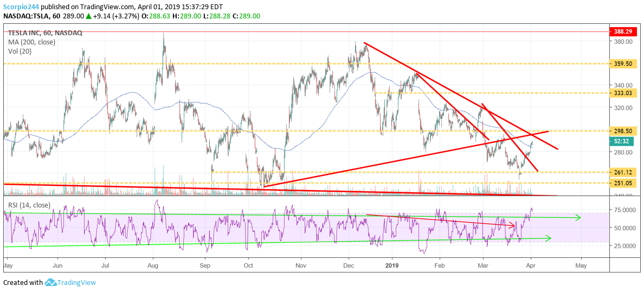Image resolution: width=644 pixels, height=292 pixels.
Task: Click the 380.00 price axis value
Action: pos(622,42)
